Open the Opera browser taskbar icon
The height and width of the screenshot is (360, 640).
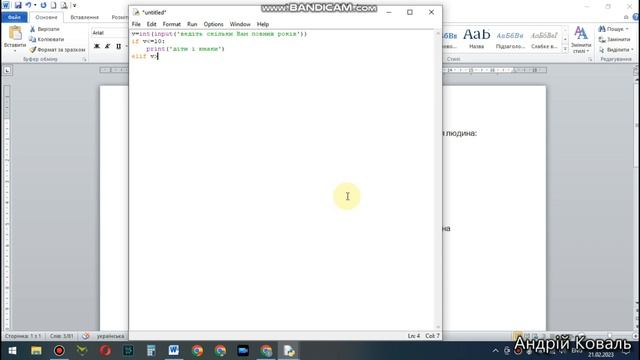(105, 351)
